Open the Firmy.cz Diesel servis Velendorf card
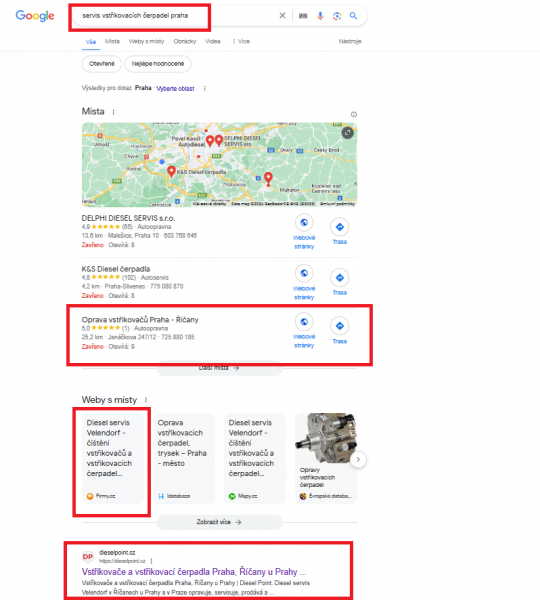540x600 pixels. (113, 458)
